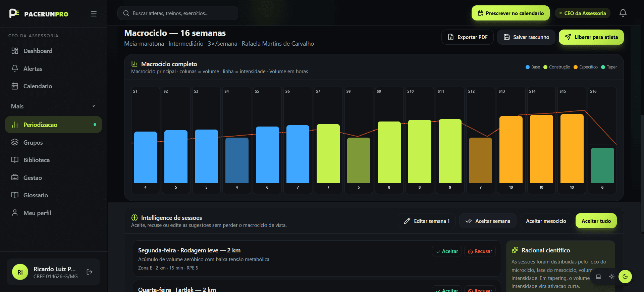Click the Aceitar tudo button
The height and width of the screenshot is (292, 644).
pos(596,221)
